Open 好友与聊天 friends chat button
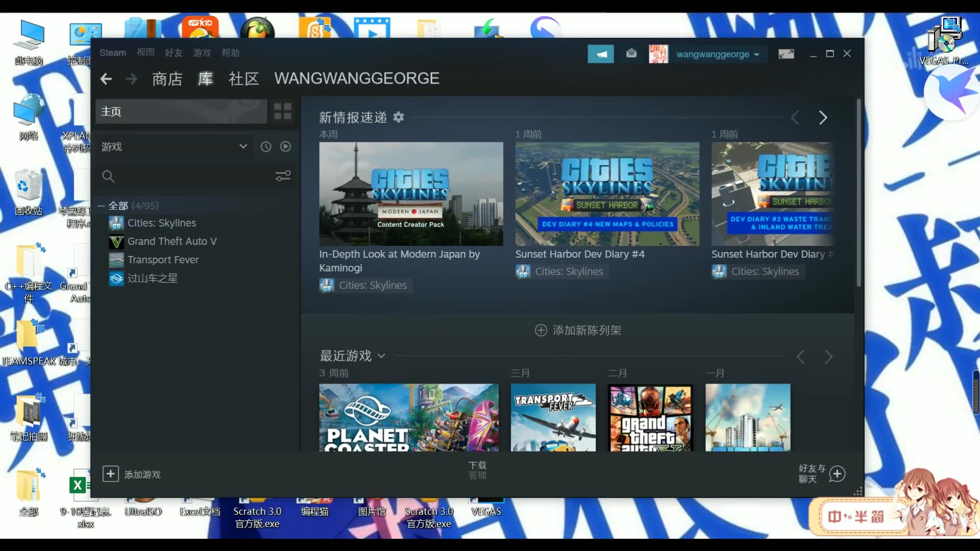The height and width of the screenshot is (551, 980). pyautogui.click(x=822, y=473)
